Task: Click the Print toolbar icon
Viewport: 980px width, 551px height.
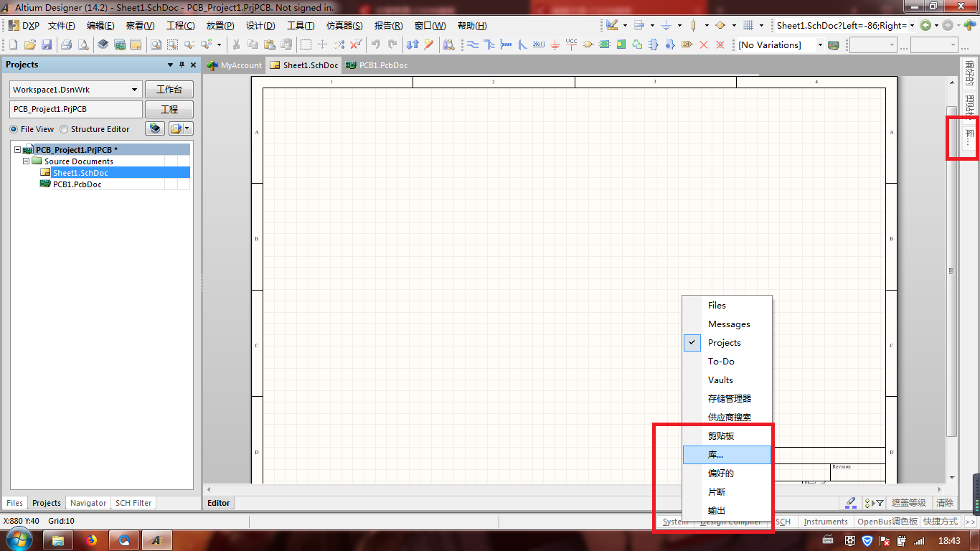Action: pos(66,44)
